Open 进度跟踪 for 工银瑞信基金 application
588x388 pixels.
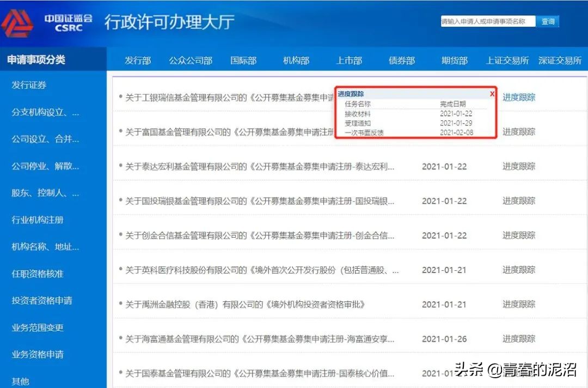click(518, 97)
